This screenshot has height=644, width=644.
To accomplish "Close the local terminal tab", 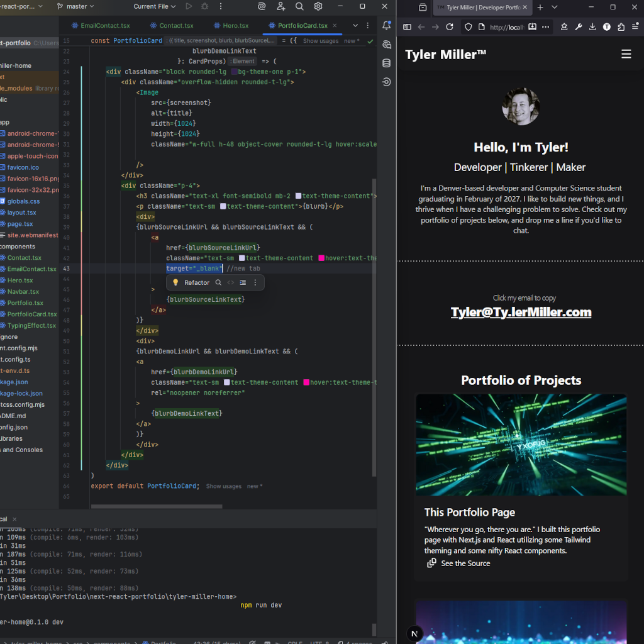I will pos(14,519).
